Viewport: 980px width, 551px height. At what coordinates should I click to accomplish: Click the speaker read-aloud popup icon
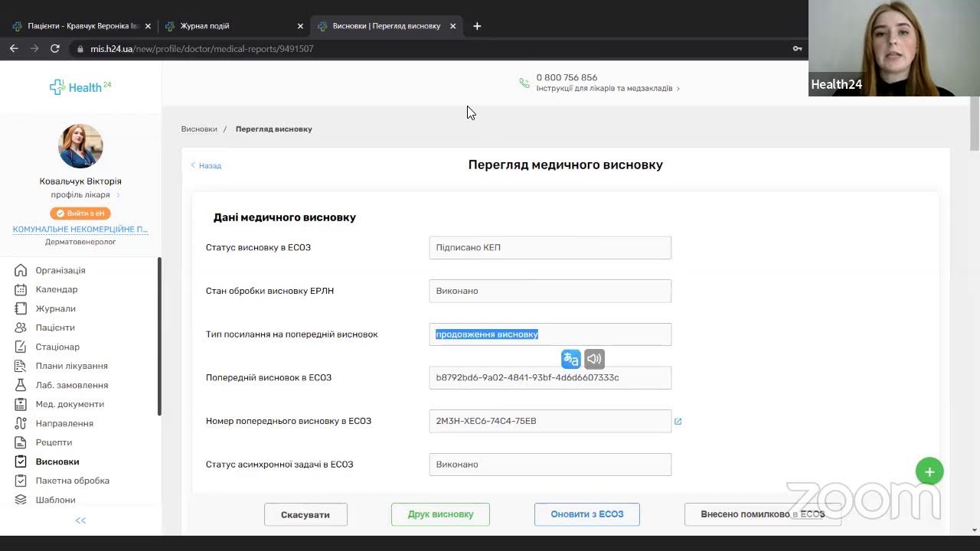pyautogui.click(x=594, y=359)
